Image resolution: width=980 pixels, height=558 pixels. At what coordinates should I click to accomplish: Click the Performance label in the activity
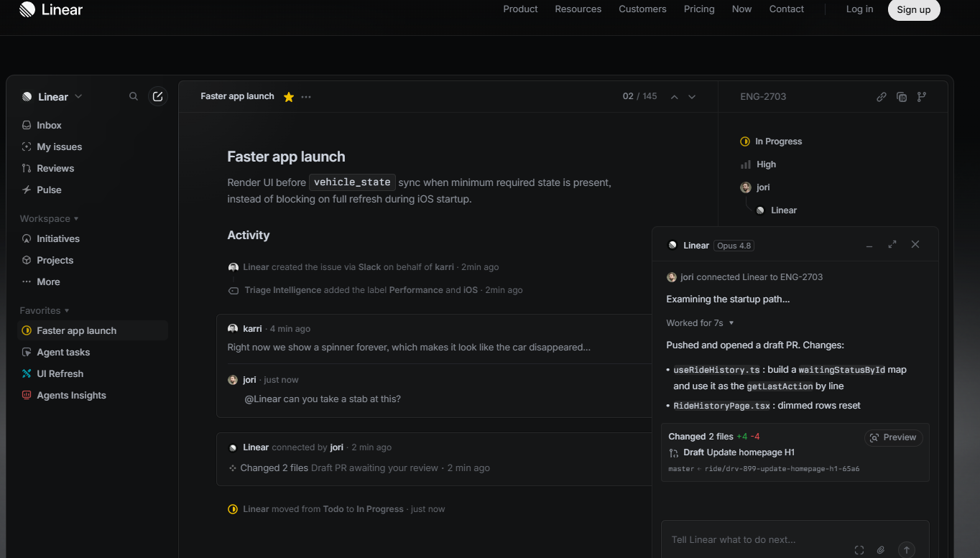(416, 290)
